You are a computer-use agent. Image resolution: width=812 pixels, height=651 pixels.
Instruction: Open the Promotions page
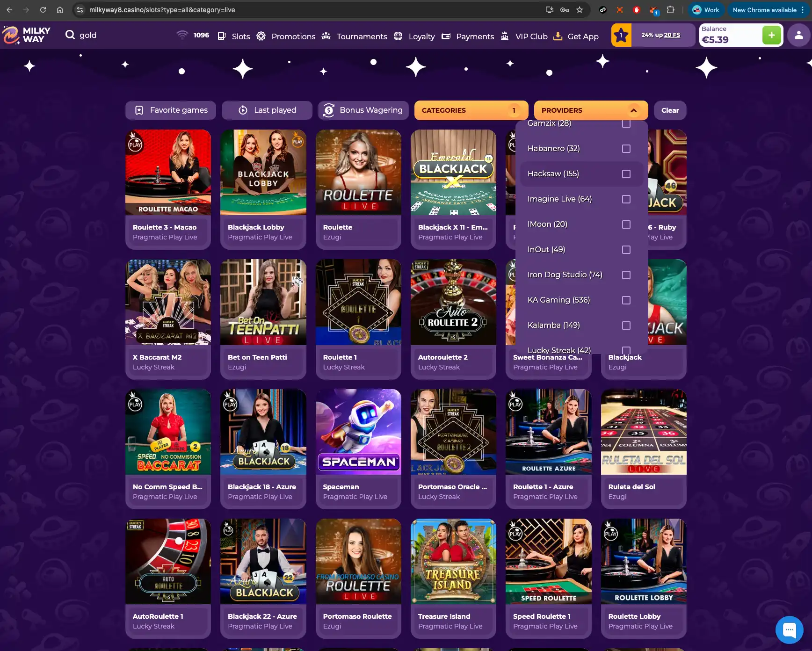pos(286,36)
